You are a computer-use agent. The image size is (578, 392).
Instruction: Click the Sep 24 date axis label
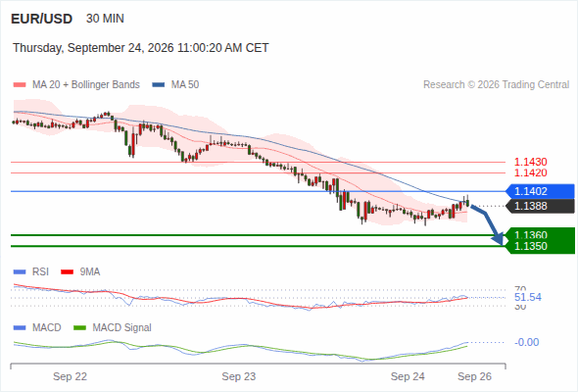coord(408,376)
